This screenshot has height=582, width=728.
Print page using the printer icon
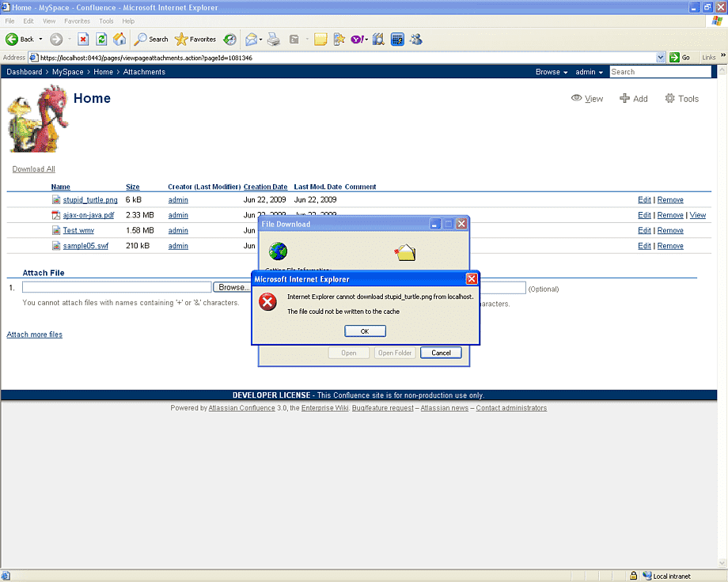(x=274, y=40)
